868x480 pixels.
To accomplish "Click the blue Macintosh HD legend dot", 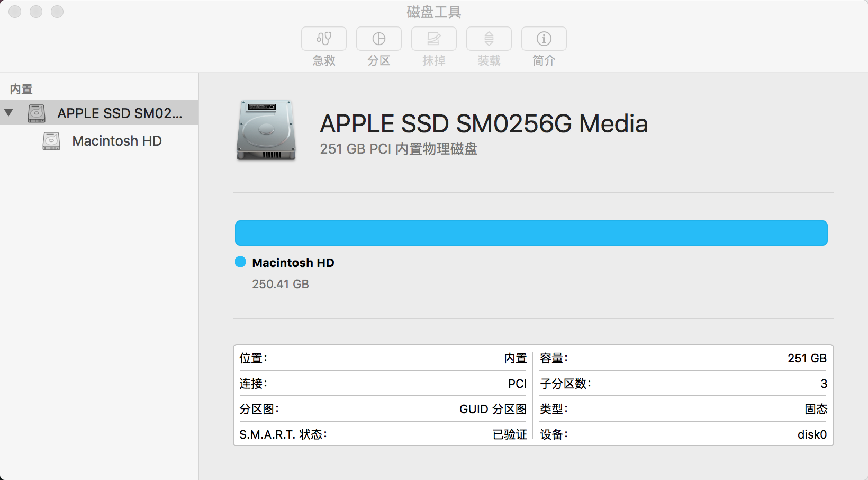I will 240,262.
